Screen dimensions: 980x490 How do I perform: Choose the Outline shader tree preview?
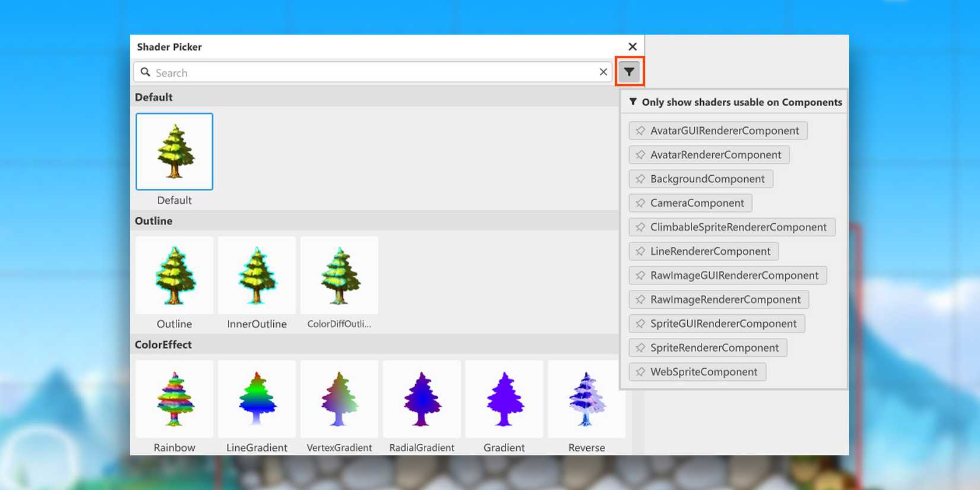point(174,275)
